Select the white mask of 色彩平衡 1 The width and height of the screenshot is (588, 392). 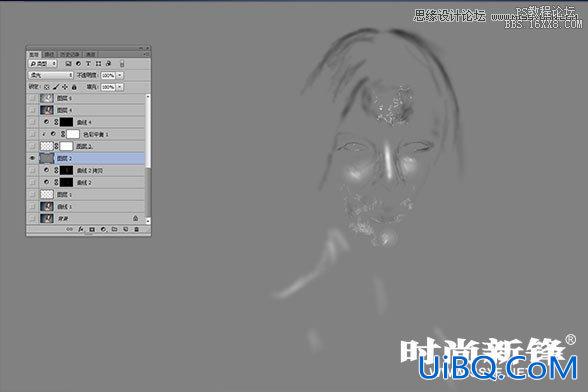[x=73, y=134]
